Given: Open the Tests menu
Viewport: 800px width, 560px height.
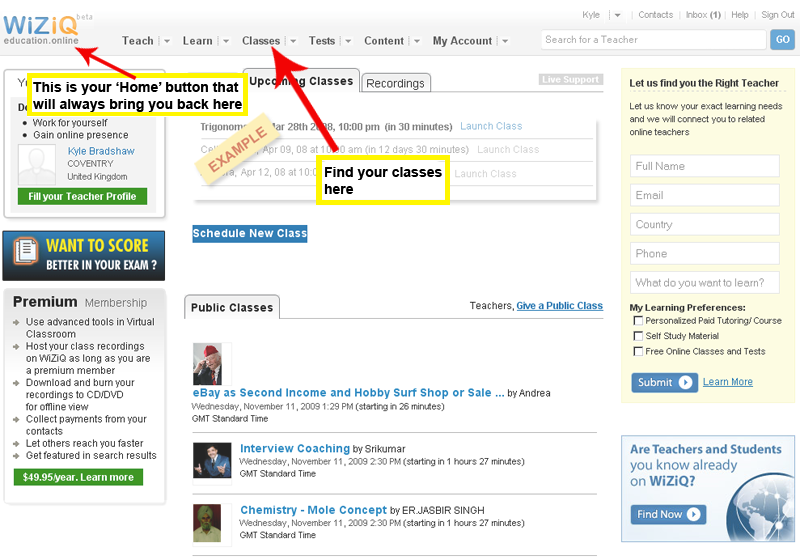Looking at the screenshot, I should (321, 41).
